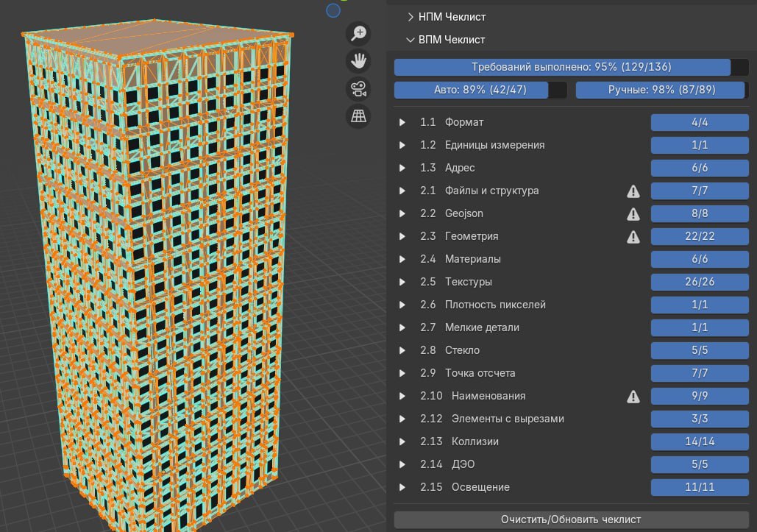Viewport: 757px width, 532px height.
Task: Click the 4/4 counter for Формат
Action: coord(700,122)
